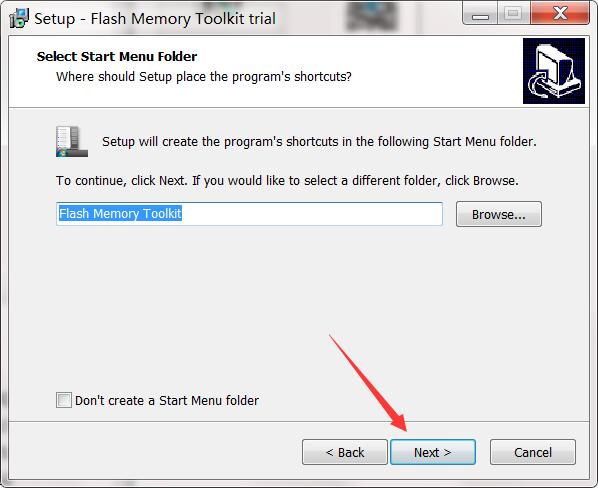Open the Browse... folder dialog
The height and width of the screenshot is (488, 598).
(498, 214)
